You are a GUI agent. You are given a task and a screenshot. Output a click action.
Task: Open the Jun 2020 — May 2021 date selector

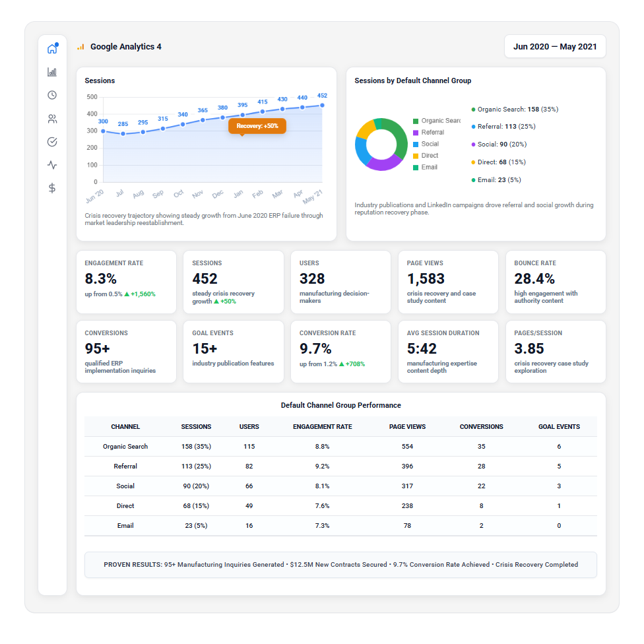pos(554,47)
